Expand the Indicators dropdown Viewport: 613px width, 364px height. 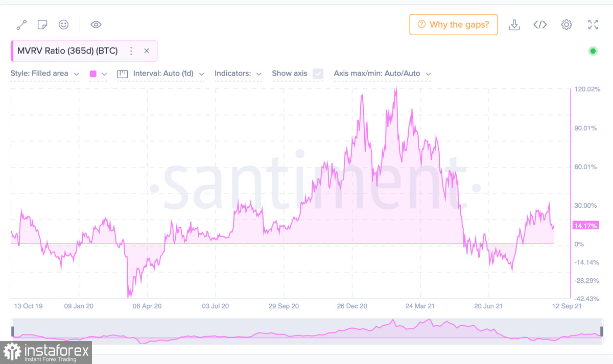tap(238, 74)
